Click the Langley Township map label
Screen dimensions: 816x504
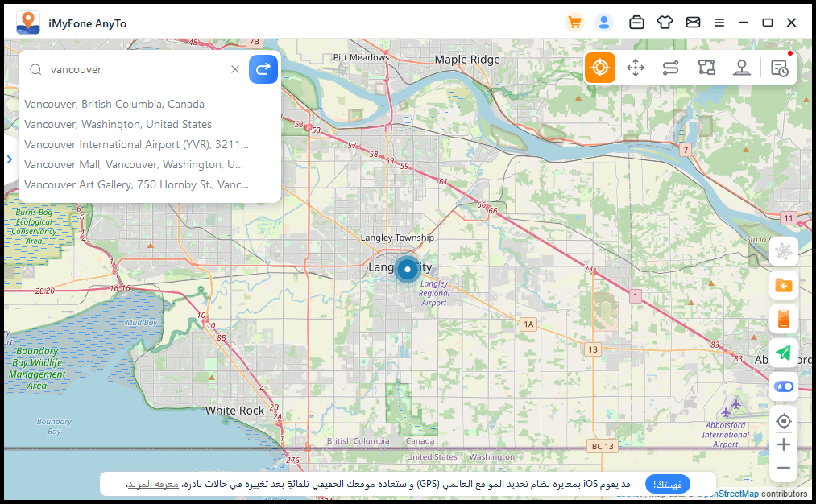[398, 238]
